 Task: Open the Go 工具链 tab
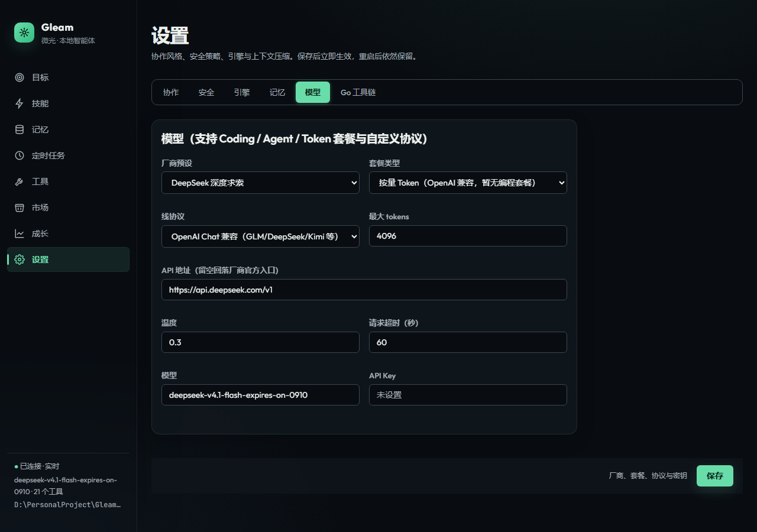coord(358,92)
